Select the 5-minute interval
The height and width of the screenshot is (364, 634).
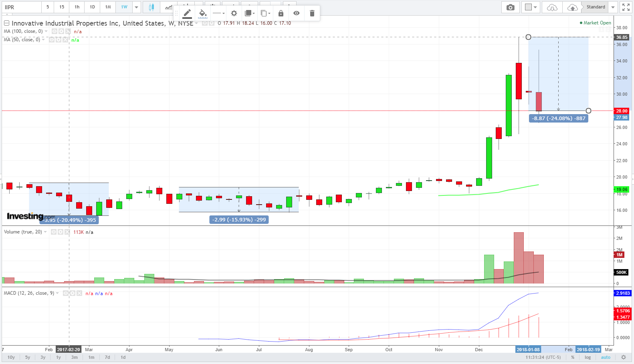coord(48,7)
